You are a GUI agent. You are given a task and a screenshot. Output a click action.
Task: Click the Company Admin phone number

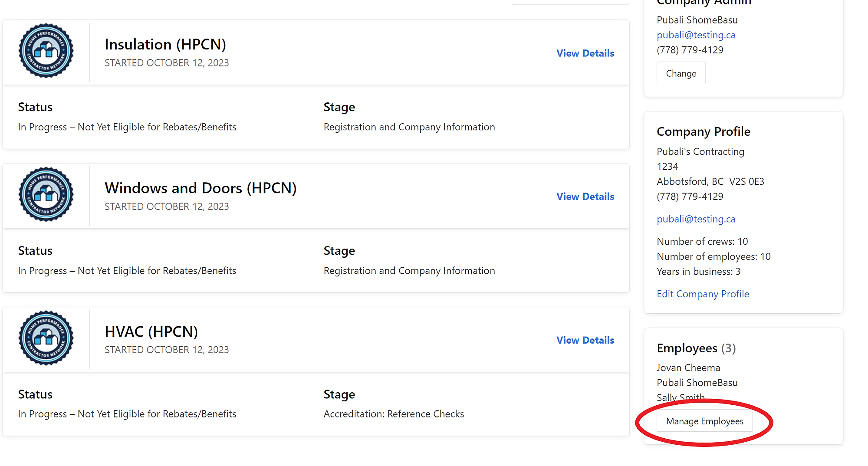coord(690,50)
